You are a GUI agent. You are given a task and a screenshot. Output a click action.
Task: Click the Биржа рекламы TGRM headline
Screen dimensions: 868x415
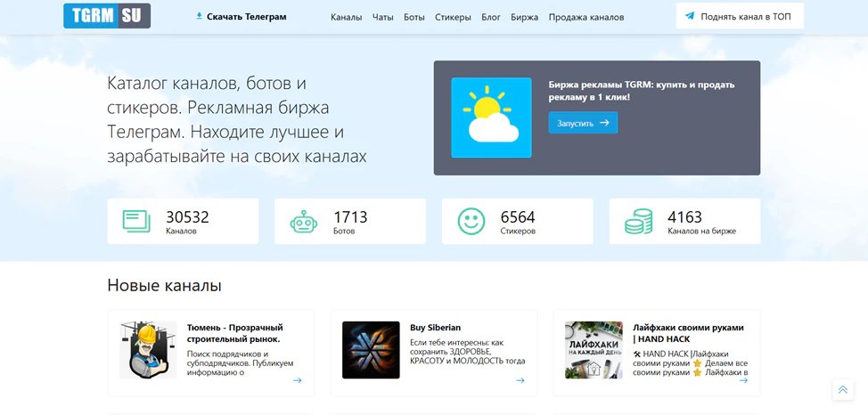coord(642,91)
